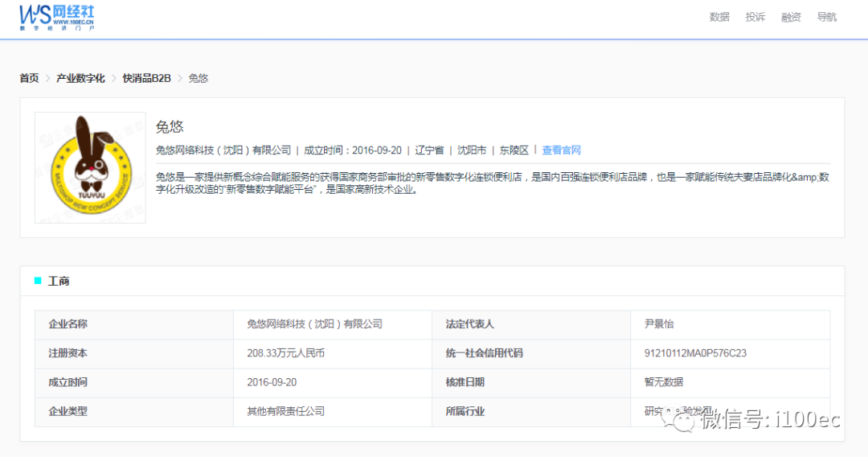Click the chevron after 快消品B2B in breadcrumb
868x457 pixels.
pyautogui.click(x=180, y=78)
